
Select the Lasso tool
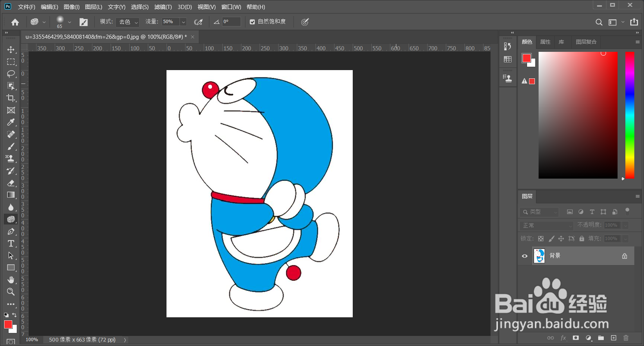pos(11,74)
